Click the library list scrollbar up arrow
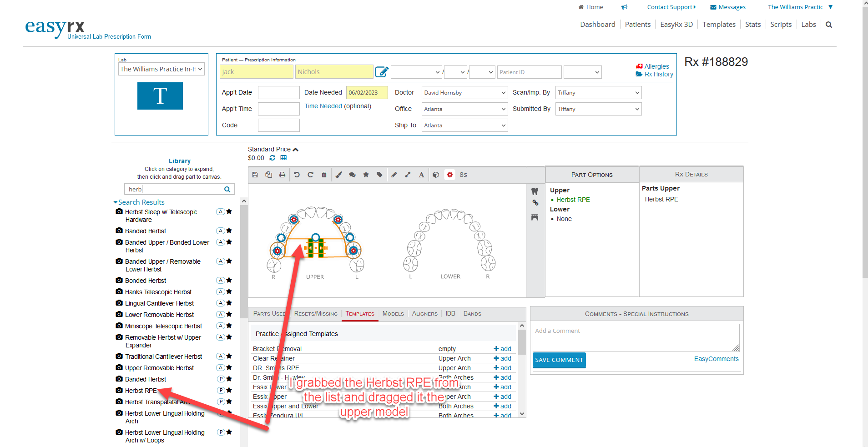The width and height of the screenshot is (868, 447). 244,201
